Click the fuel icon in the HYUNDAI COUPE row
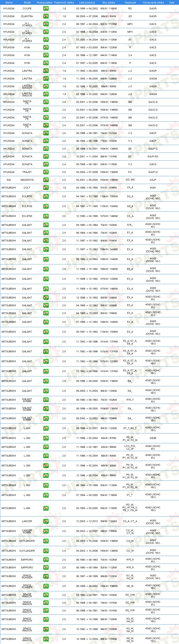 [46, 8]
